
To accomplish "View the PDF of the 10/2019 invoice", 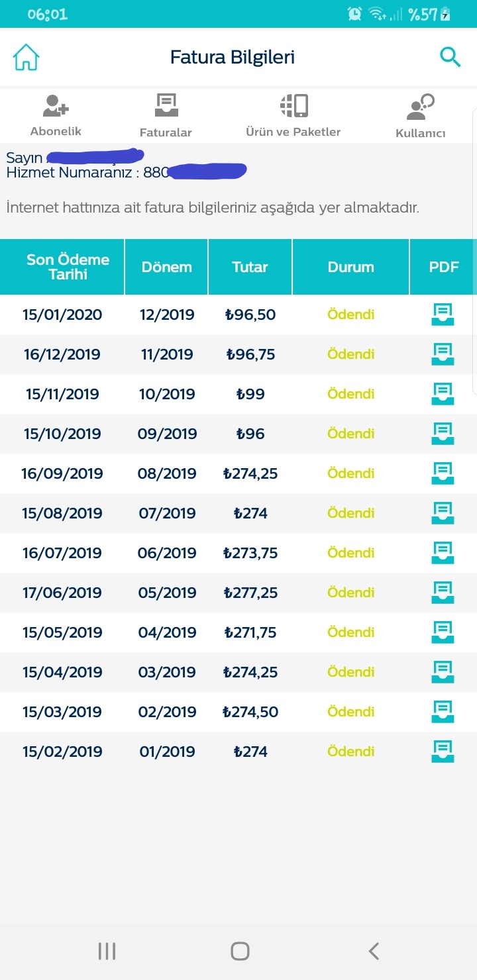I will [443, 394].
